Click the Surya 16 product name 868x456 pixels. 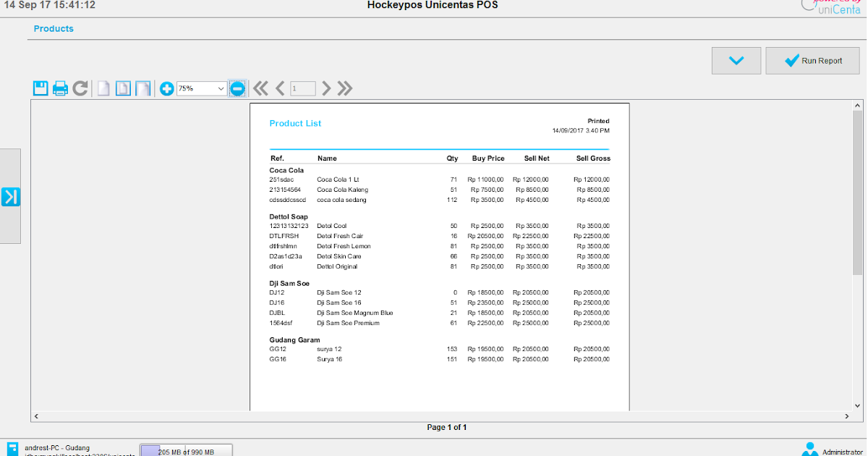(x=329, y=359)
